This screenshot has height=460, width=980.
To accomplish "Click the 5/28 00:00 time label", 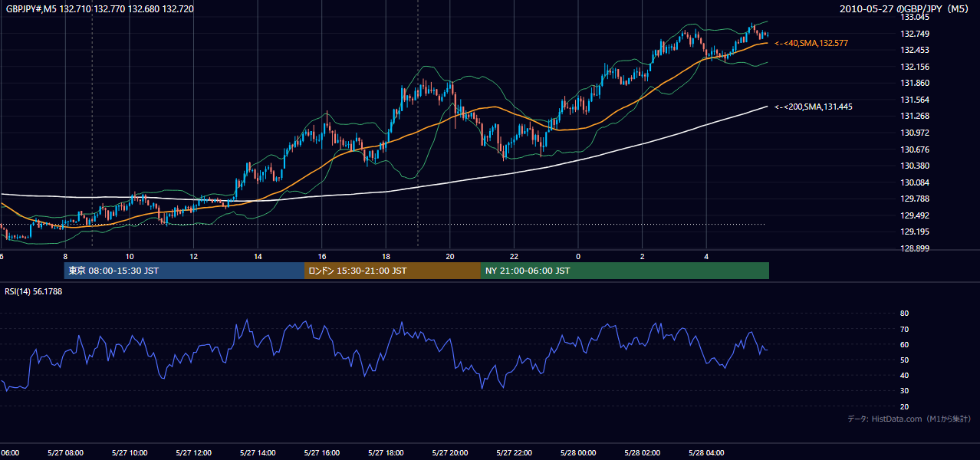I will (578, 452).
